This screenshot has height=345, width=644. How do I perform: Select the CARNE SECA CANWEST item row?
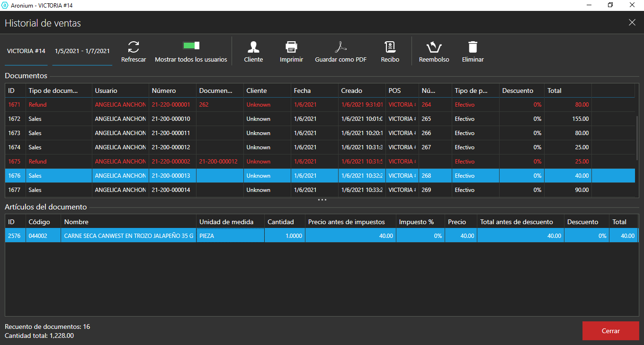(x=129, y=236)
